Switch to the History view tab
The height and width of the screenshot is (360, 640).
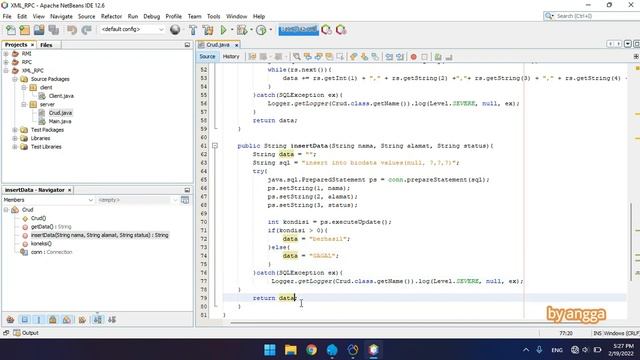231,57
